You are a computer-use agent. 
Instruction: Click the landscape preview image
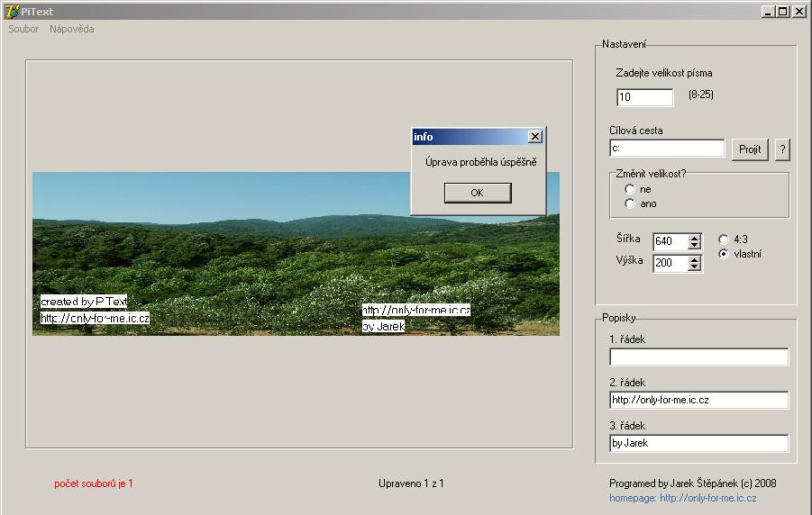point(296,254)
